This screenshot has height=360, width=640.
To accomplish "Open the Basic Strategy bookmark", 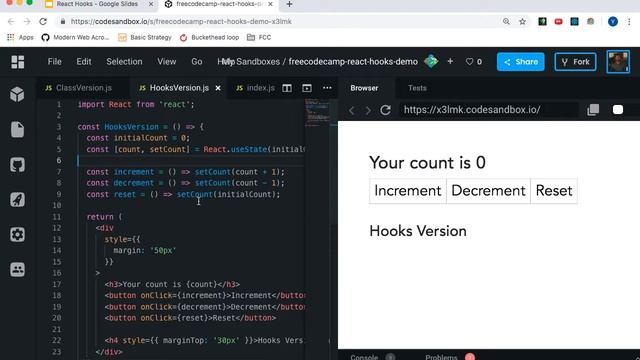I will click(x=145, y=38).
